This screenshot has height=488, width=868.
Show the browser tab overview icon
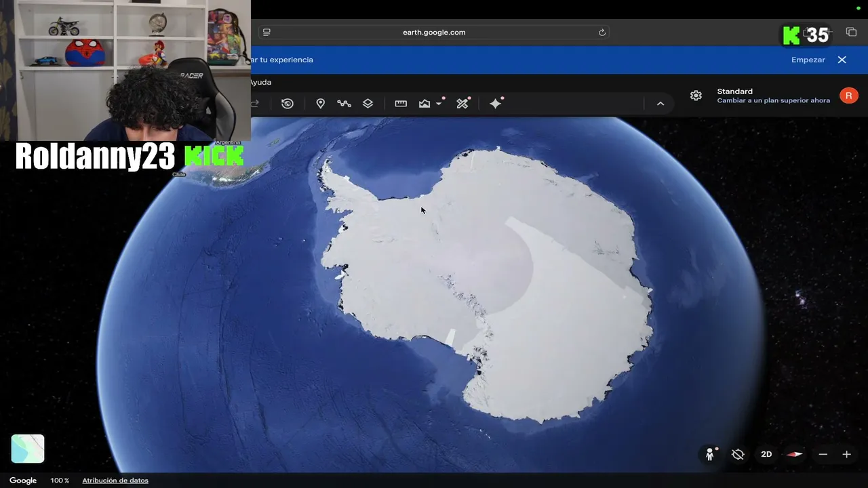851,32
